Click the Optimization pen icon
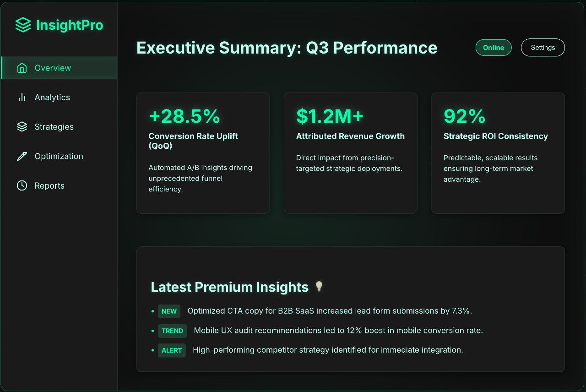This screenshot has width=586, height=392. click(22, 156)
